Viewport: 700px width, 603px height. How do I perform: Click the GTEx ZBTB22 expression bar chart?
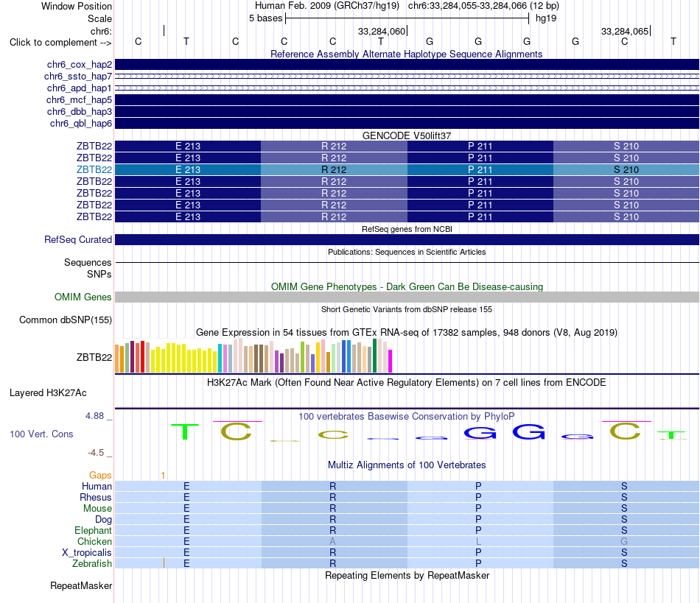(x=253, y=356)
